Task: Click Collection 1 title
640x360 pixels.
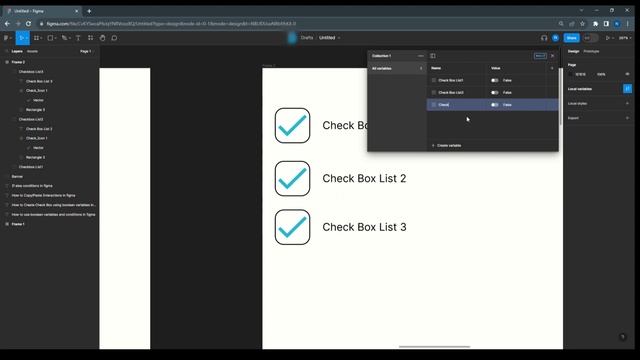Action: click(x=381, y=56)
